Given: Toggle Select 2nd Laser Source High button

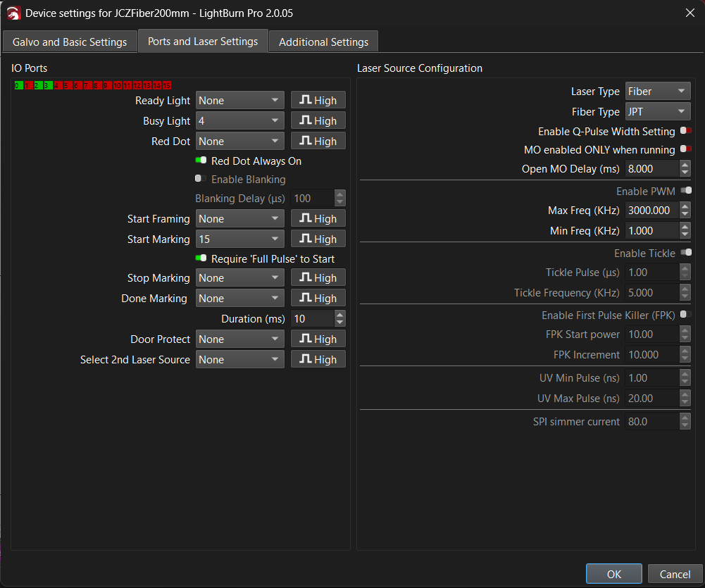Looking at the screenshot, I should click(x=318, y=360).
